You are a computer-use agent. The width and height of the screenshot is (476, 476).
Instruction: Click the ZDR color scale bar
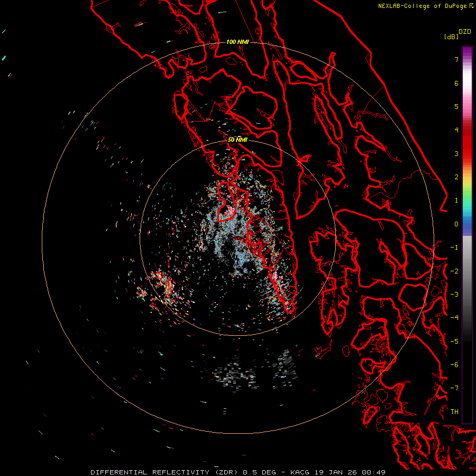pyautogui.click(x=467, y=235)
